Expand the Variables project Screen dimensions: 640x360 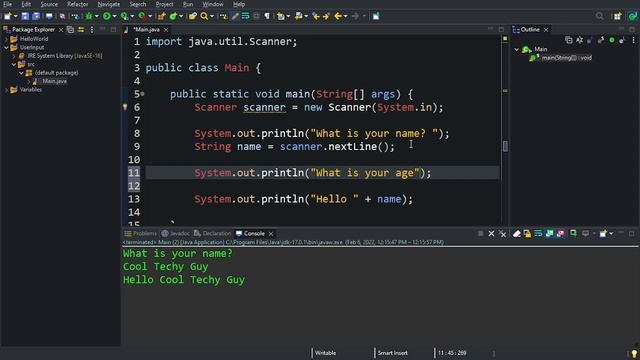[7, 89]
